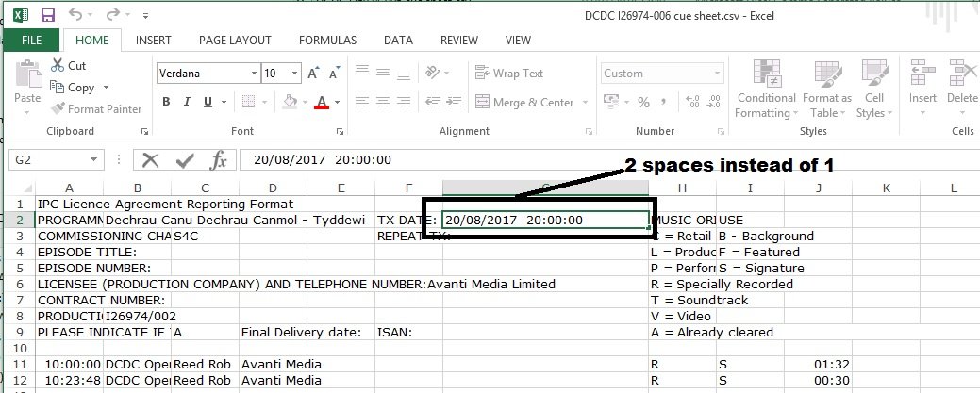Click the Decrease Decimal icon
980x393 pixels.
point(714,101)
